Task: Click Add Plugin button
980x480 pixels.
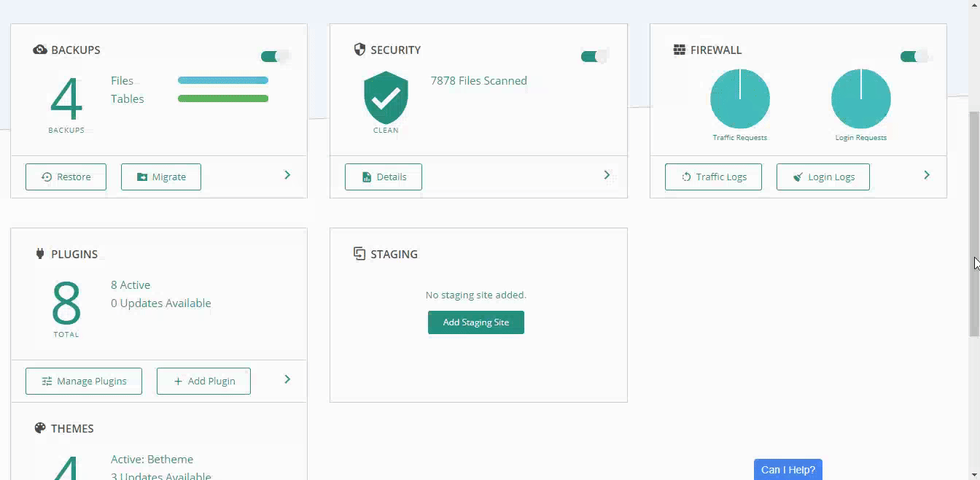Action: [x=203, y=381]
